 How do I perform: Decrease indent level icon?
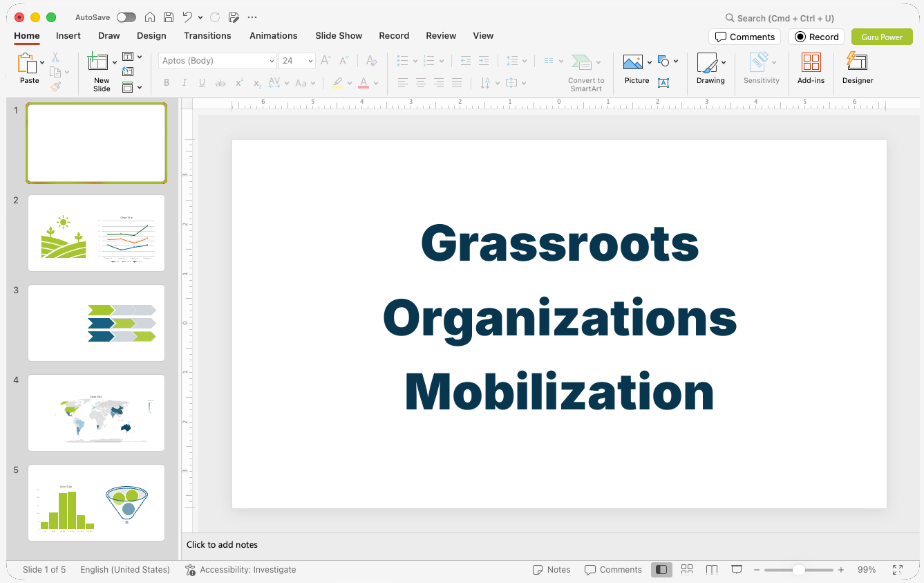466,61
